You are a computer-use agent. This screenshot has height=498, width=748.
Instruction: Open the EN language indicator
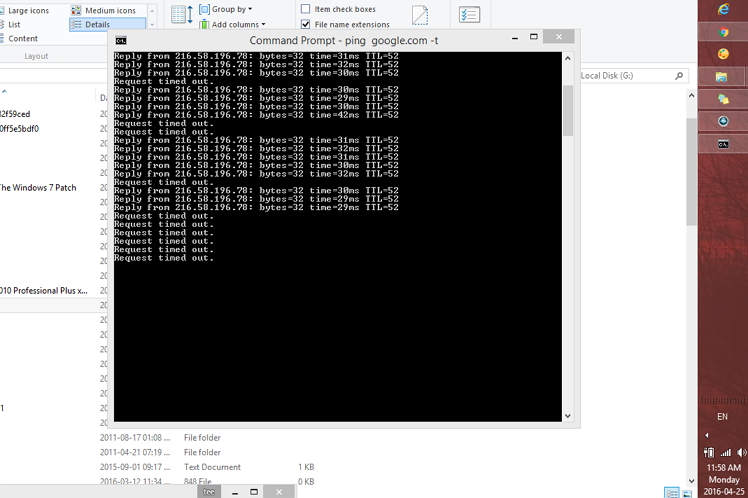[722, 417]
